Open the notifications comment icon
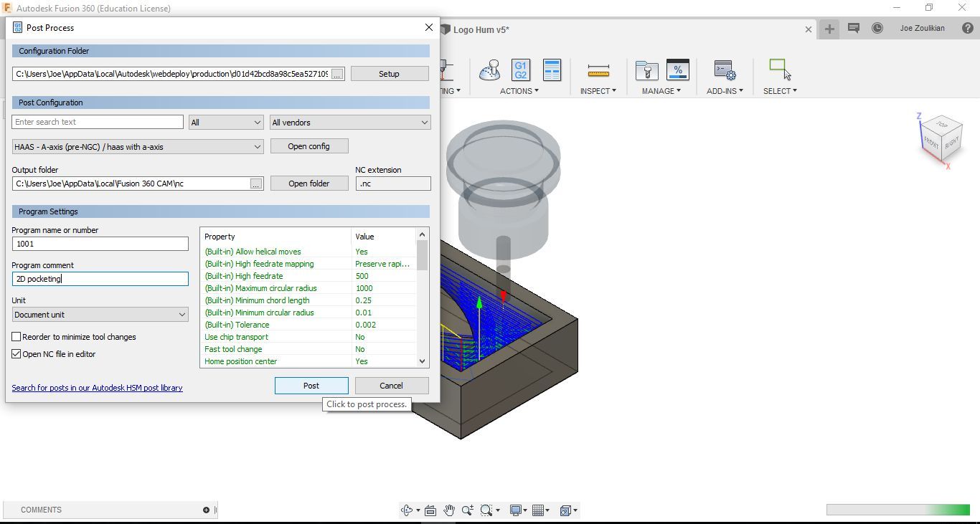 pos(854,29)
